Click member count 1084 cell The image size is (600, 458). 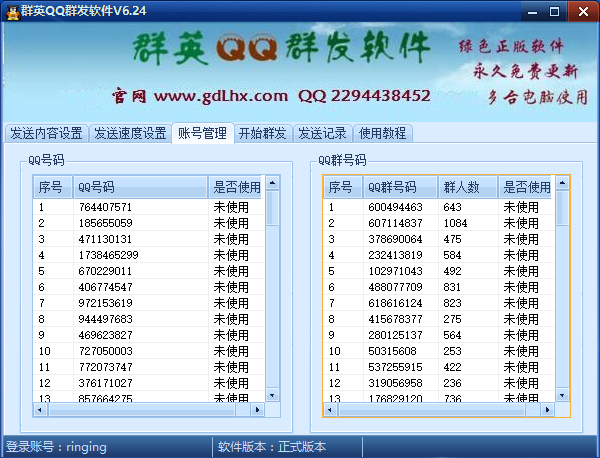pyautogui.click(x=455, y=223)
